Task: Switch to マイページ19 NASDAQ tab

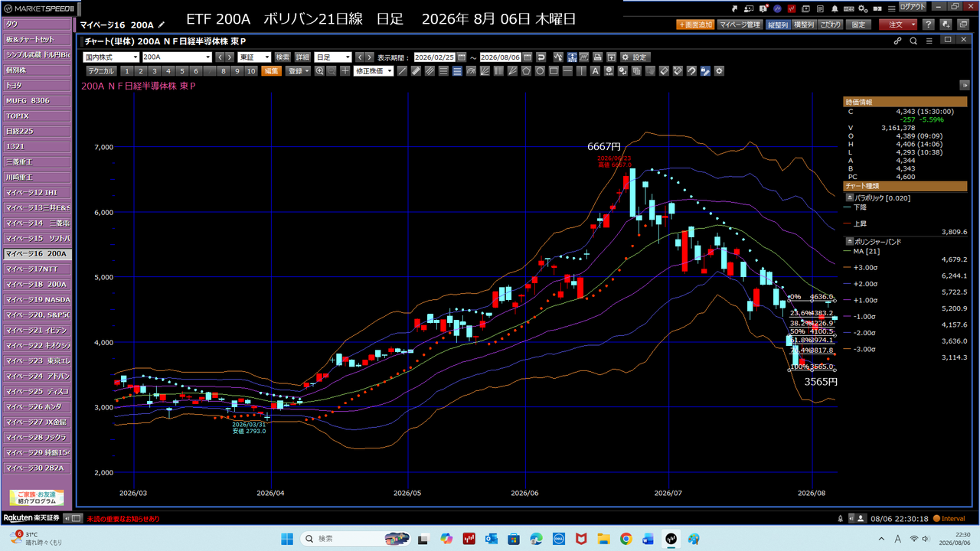Action: (x=38, y=299)
